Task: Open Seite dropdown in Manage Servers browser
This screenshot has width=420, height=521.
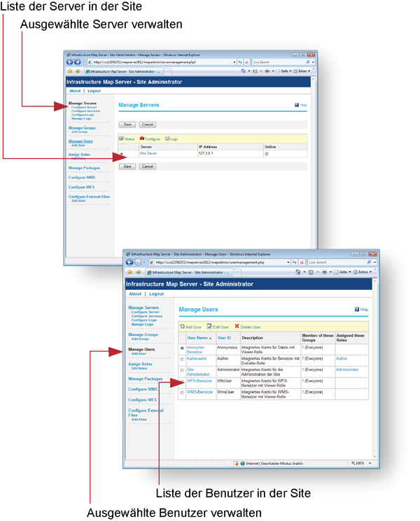Action: tap(283, 71)
